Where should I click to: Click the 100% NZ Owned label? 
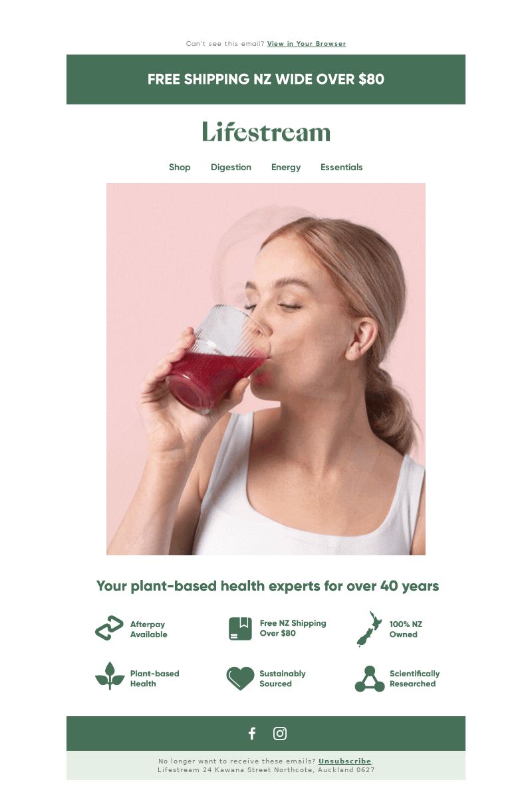click(406, 629)
